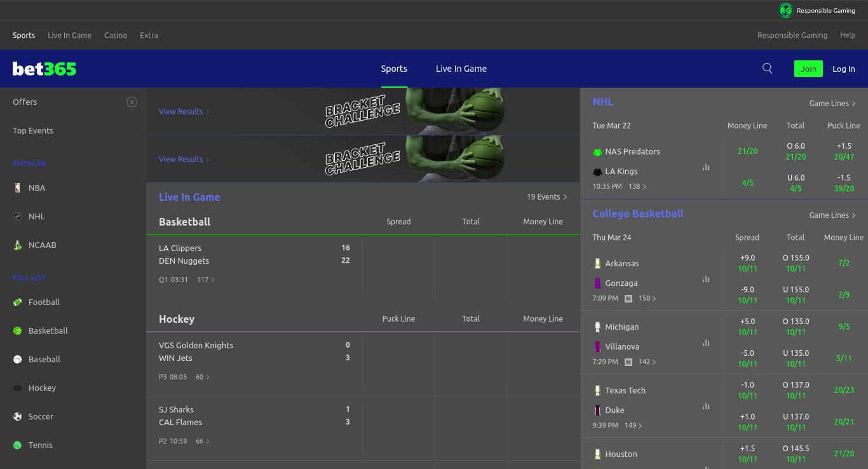This screenshot has height=469, width=868.
Task: Click the Basketball ball icon in sidebar
Action: click(17, 330)
